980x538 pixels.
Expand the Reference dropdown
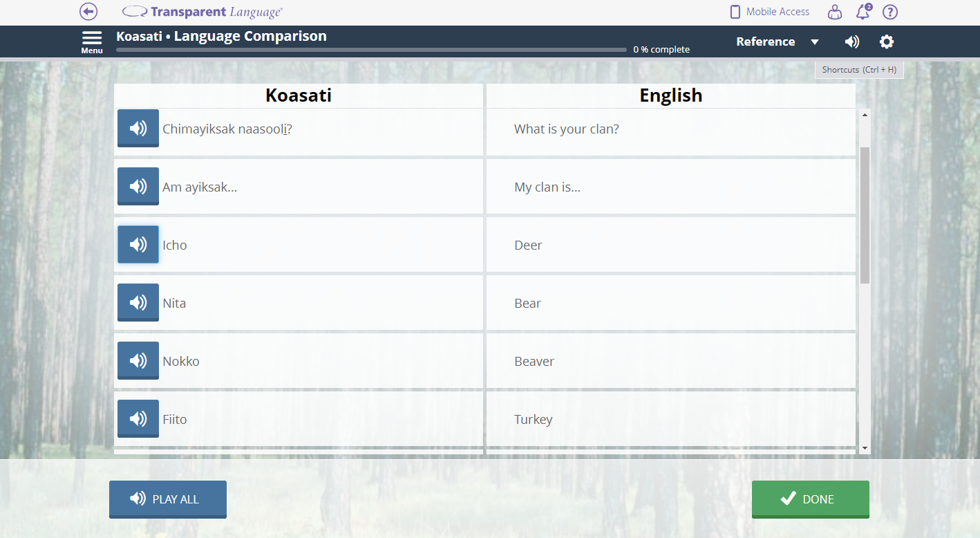click(777, 41)
